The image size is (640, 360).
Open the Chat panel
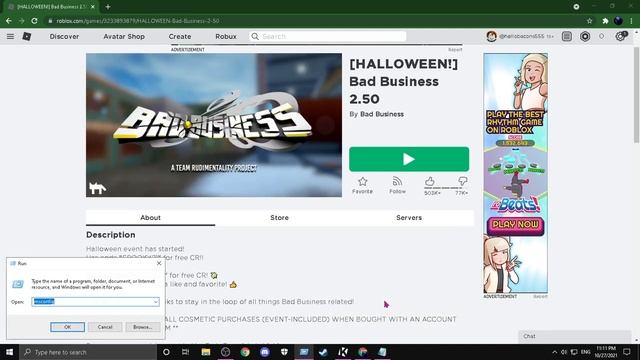(575, 336)
